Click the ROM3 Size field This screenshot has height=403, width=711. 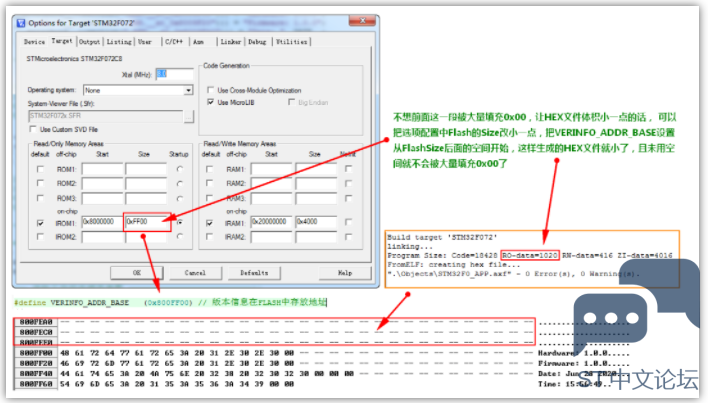pyautogui.click(x=146, y=199)
